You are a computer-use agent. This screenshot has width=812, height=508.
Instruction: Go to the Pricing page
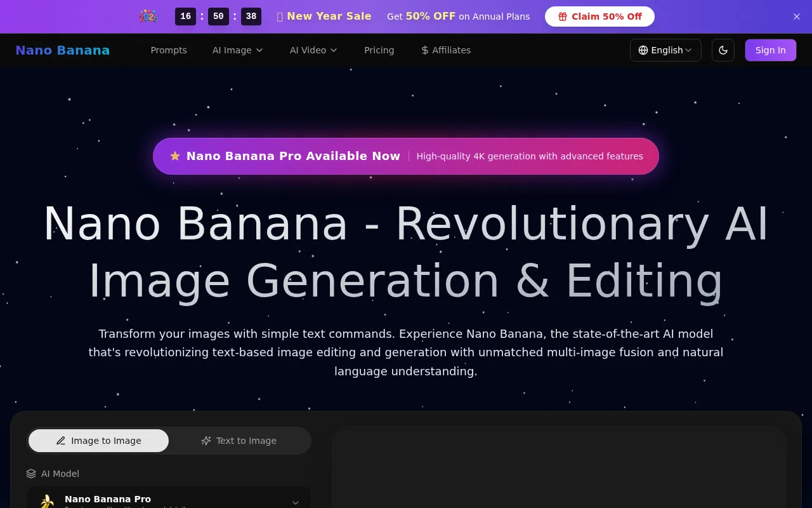coord(379,50)
